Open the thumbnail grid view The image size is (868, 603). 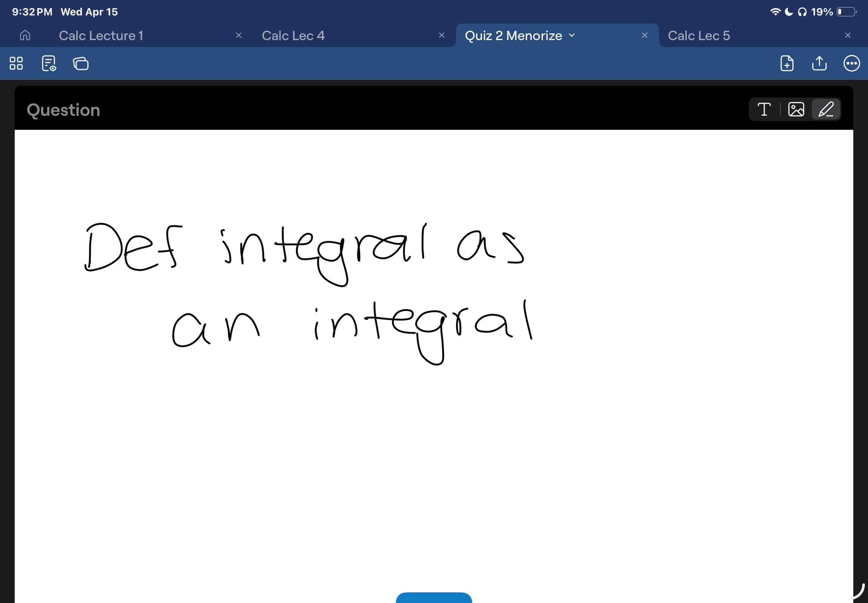(x=16, y=63)
